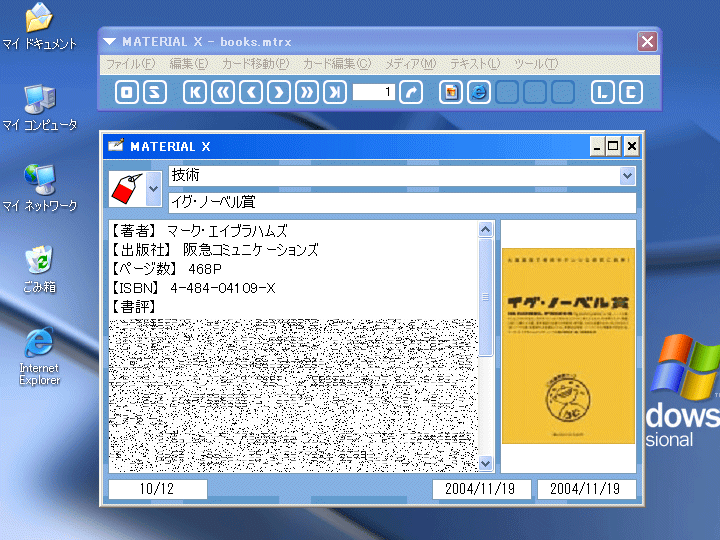Go to the previous card
The image size is (720, 540).
click(x=251, y=92)
